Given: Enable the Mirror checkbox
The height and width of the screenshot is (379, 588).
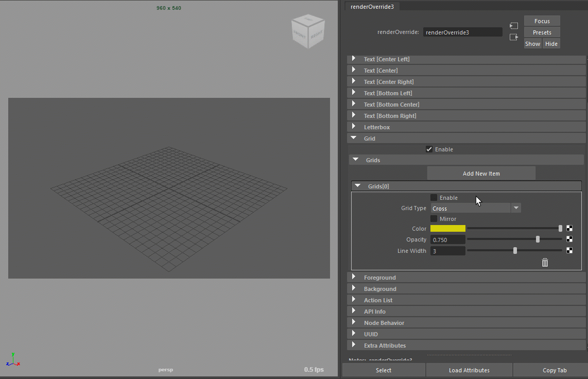Looking at the screenshot, I should 434,219.
